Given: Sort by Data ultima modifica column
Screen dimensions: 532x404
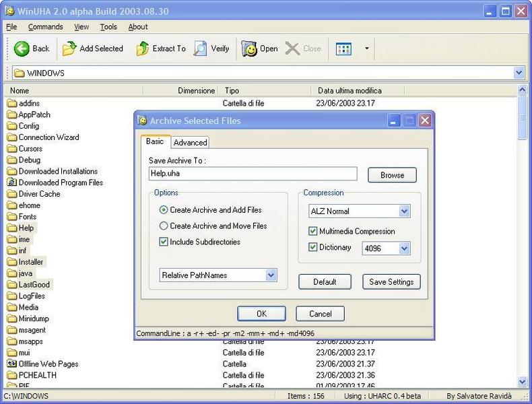Looking at the screenshot, I should pos(358,91).
